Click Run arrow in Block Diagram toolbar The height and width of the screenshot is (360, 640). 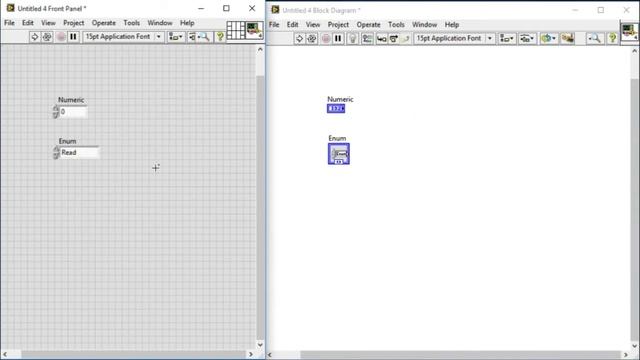click(300, 39)
